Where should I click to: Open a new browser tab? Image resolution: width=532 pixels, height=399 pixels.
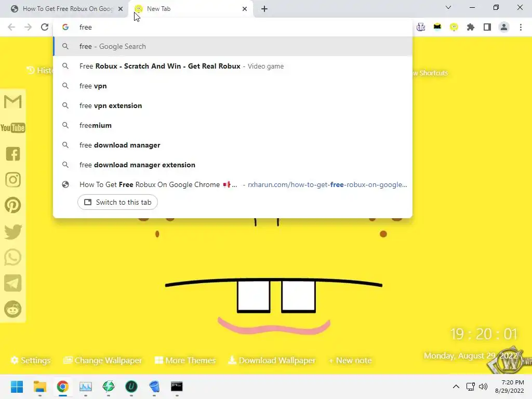pos(264,9)
